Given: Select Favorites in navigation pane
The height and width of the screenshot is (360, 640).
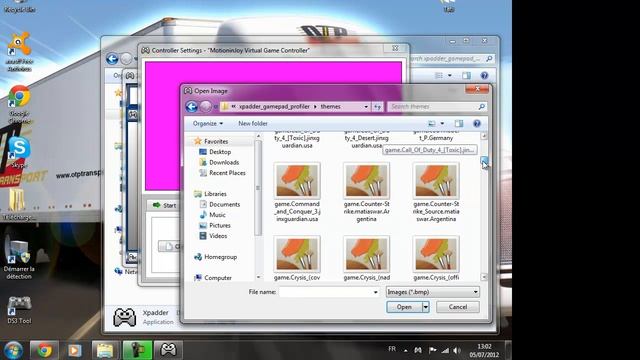Looking at the screenshot, I should pos(216,141).
